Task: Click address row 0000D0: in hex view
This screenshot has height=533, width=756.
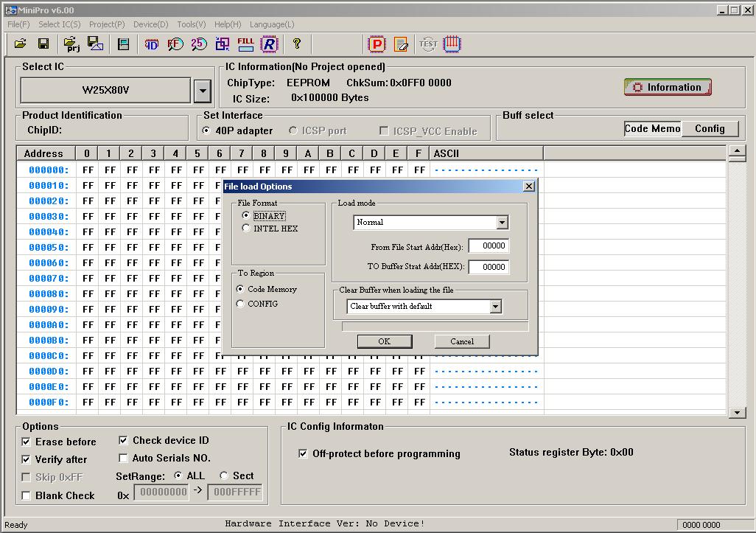Action: [49, 372]
